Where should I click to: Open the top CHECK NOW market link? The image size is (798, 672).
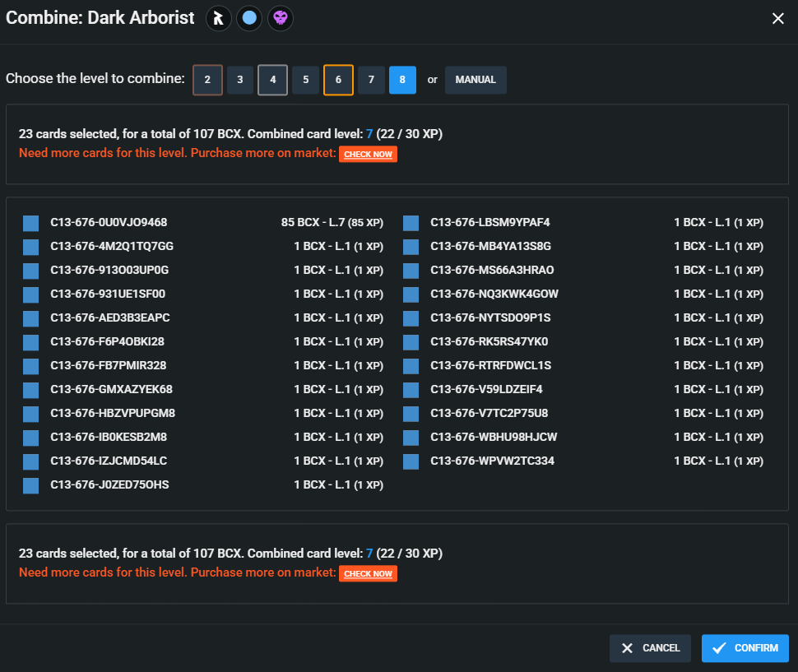(x=368, y=154)
